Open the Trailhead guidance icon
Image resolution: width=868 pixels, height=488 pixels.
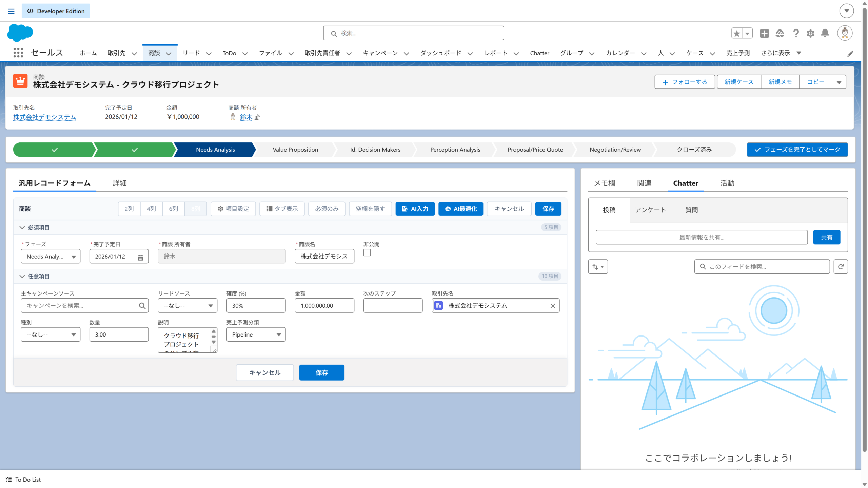coord(780,33)
